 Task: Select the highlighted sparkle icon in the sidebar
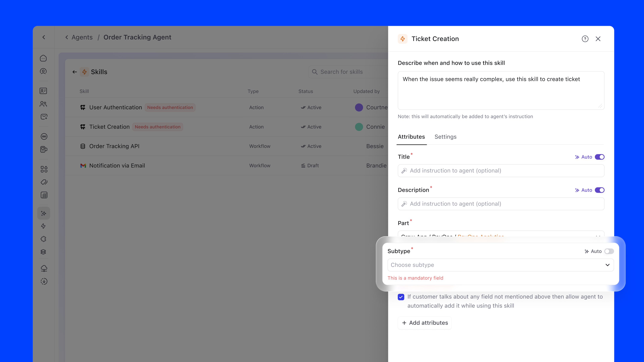44,213
